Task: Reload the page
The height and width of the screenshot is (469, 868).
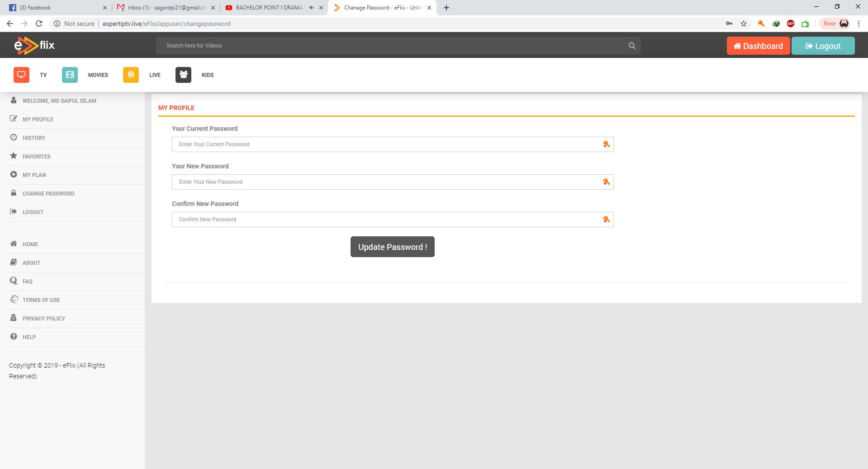Action: tap(39, 24)
